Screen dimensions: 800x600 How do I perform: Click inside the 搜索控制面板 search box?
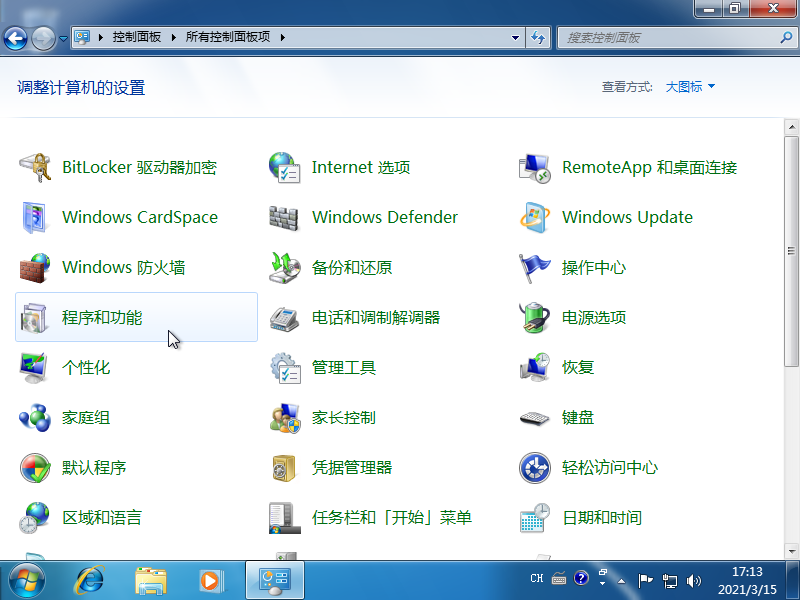pos(670,38)
